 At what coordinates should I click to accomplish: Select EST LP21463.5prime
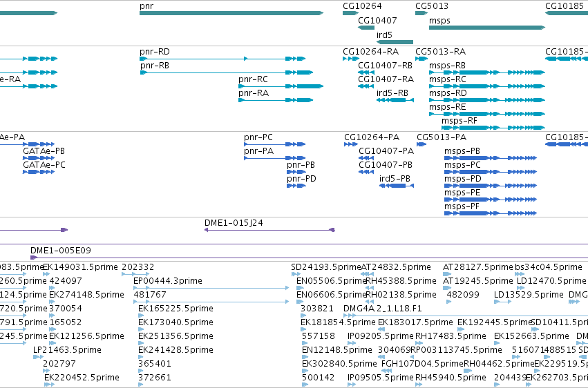38,358
